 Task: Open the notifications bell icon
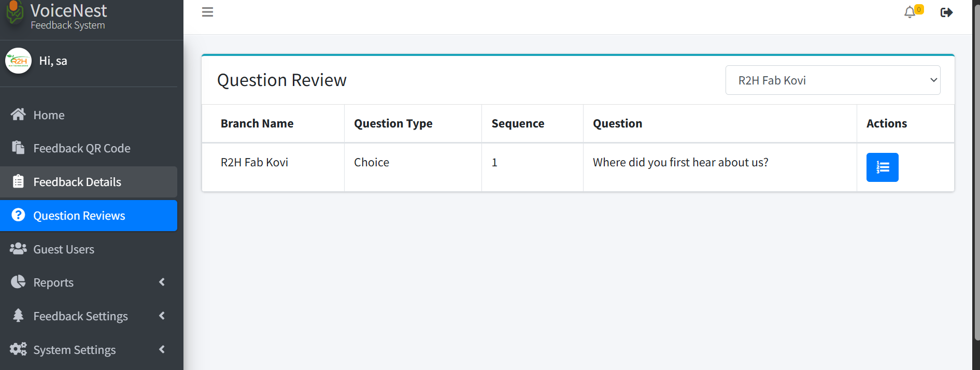click(910, 12)
